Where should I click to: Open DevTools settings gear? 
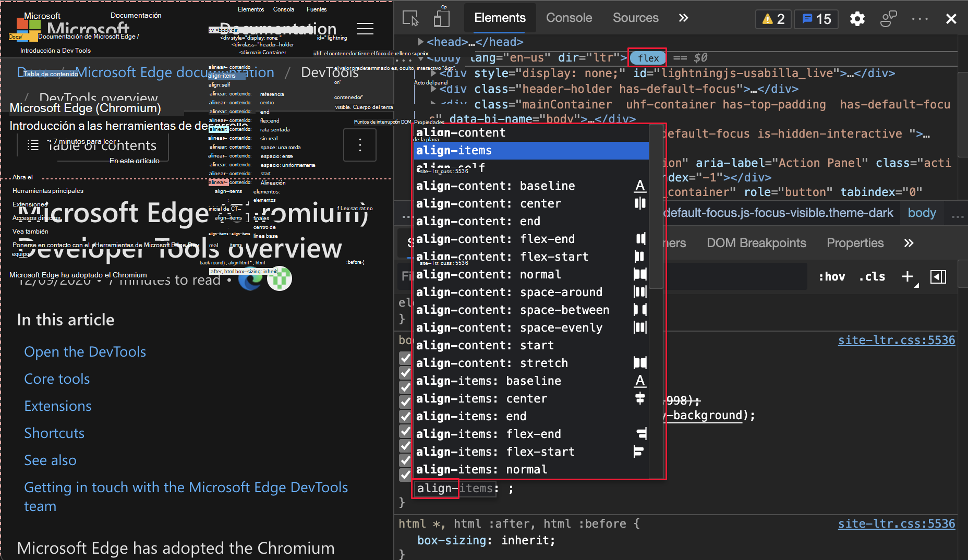pyautogui.click(x=857, y=18)
